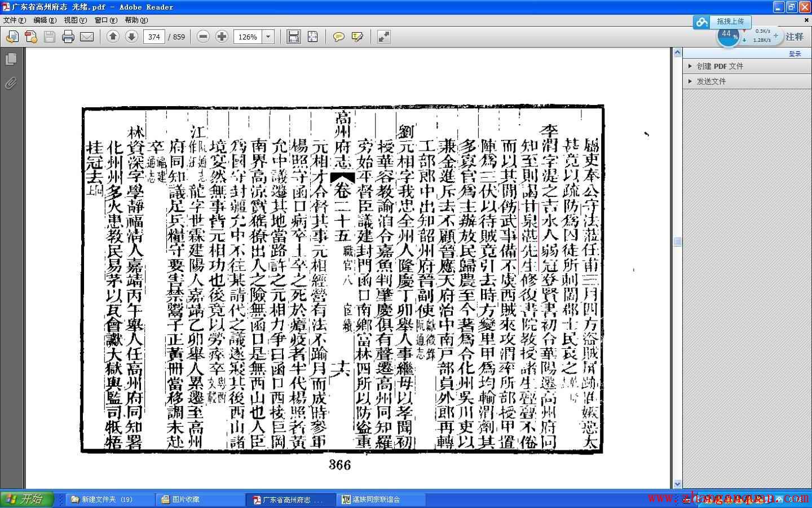Screen dimensions: 812x508
Task: Click the plus on the speed widget
Action: pyautogui.click(x=776, y=35)
